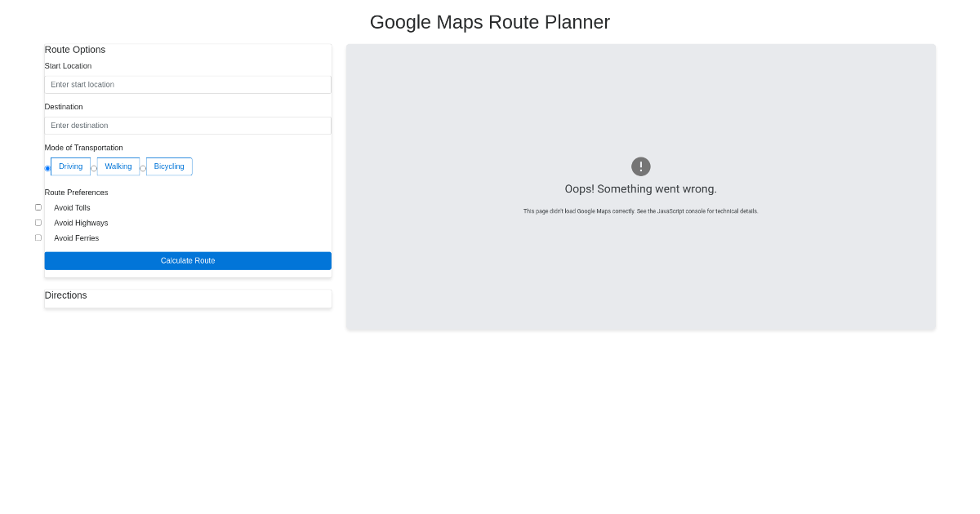Click the Directions panel heading

click(x=66, y=295)
